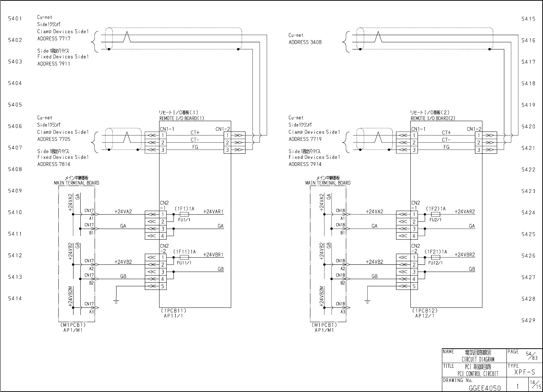Click the ground symbol below board 1 wiring
This screenshot has height=392, width=543.
[x=116, y=301]
